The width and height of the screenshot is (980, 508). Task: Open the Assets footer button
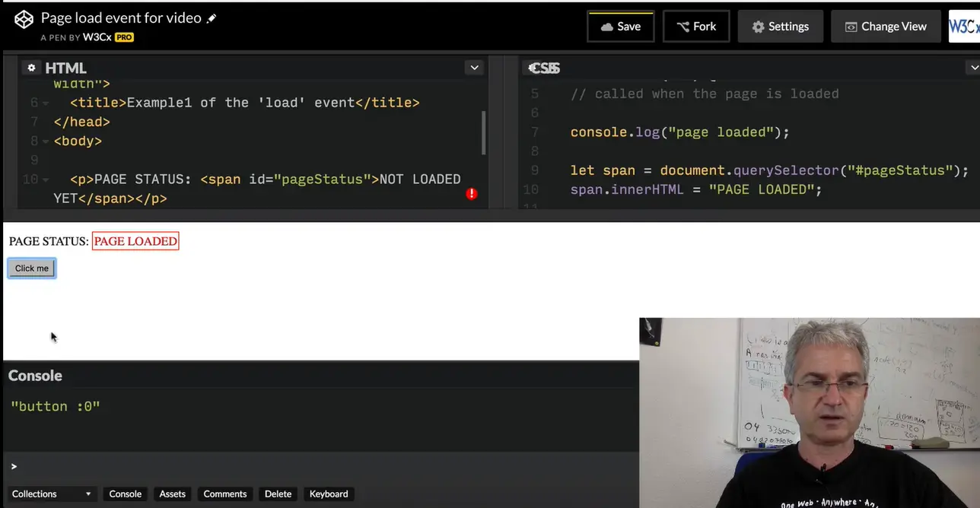coord(172,494)
